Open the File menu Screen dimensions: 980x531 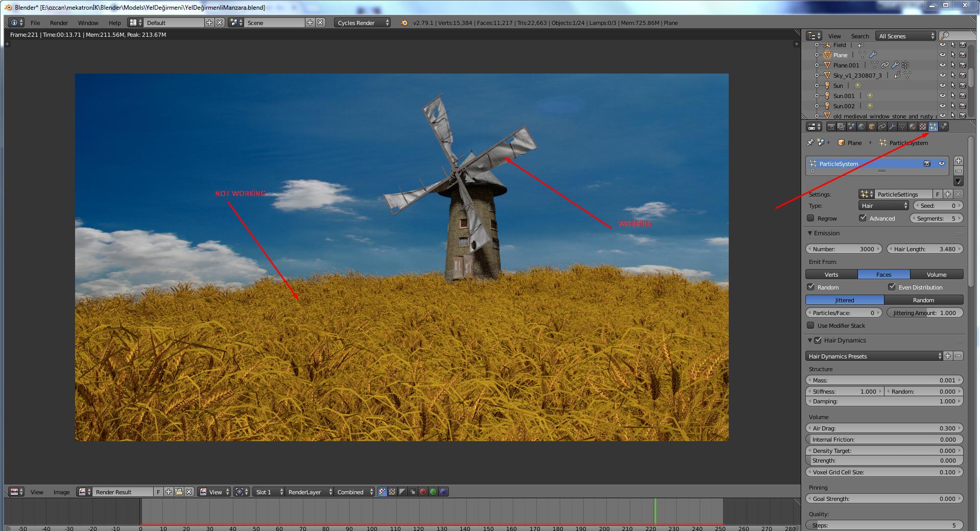point(35,22)
